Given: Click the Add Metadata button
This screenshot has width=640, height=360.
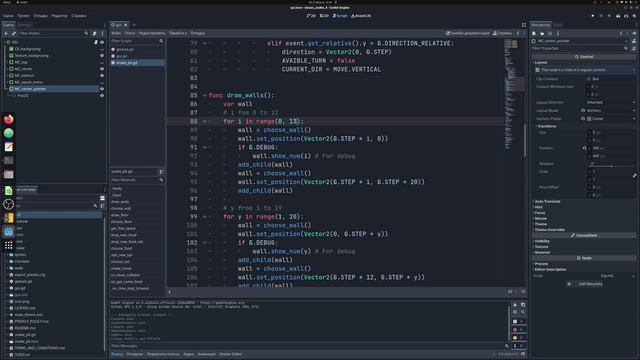Looking at the screenshot, I should [584, 284].
